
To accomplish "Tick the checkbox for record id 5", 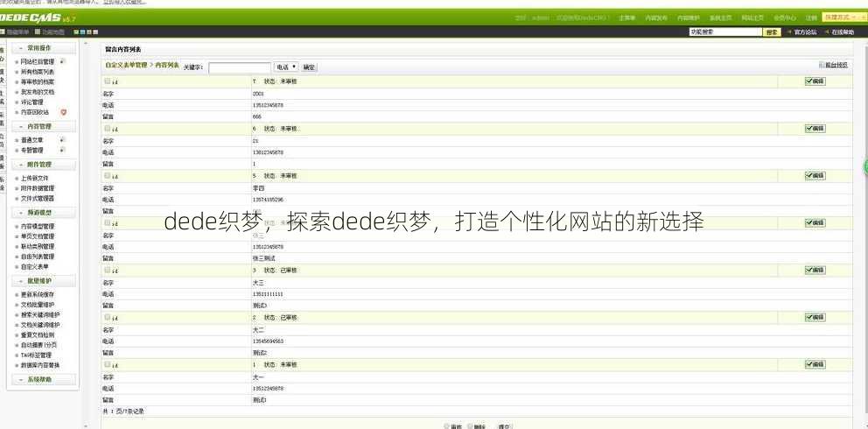I will click(x=108, y=175).
